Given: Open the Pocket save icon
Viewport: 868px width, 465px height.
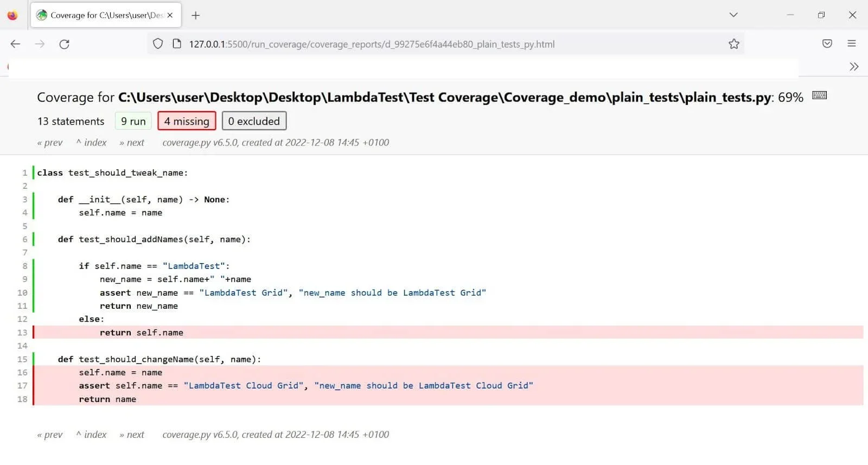Looking at the screenshot, I should (x=827, y=44).
